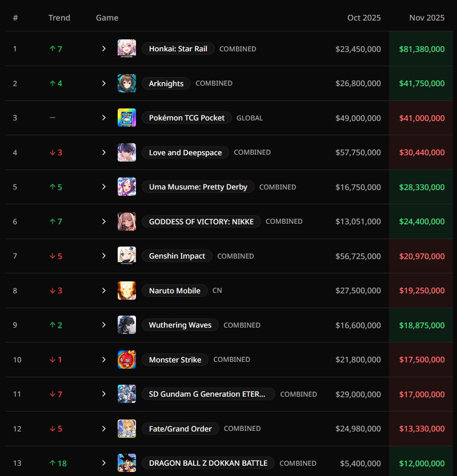Sort by the # rank column header

(x=15, y=18)
